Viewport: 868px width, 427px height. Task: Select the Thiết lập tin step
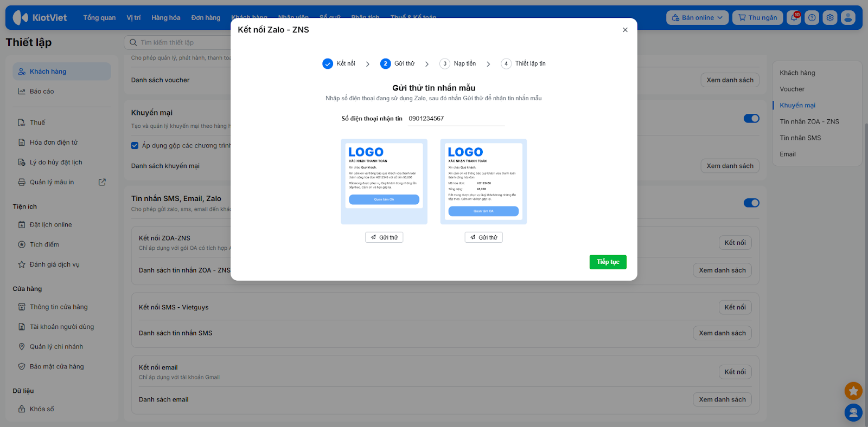(524, 64)
